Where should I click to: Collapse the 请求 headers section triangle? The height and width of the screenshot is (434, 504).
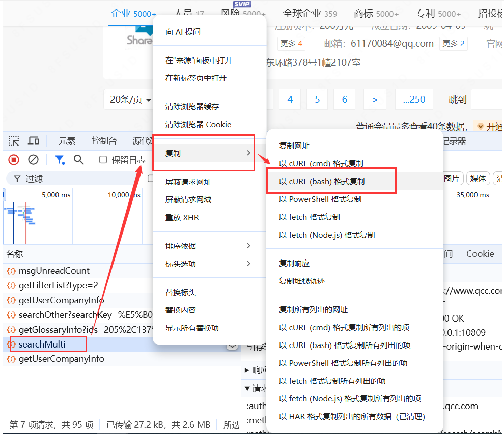click(247, 388)
